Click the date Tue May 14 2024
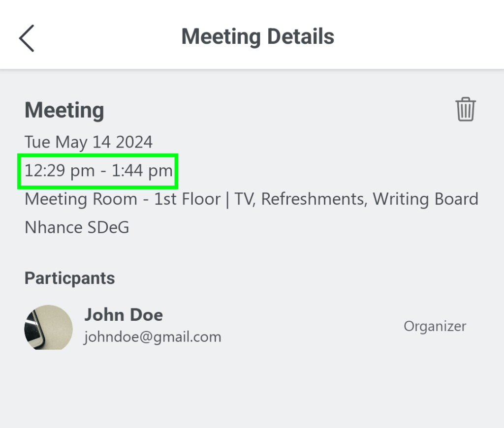This screenshot has width=504, height=428. (89, 142)
